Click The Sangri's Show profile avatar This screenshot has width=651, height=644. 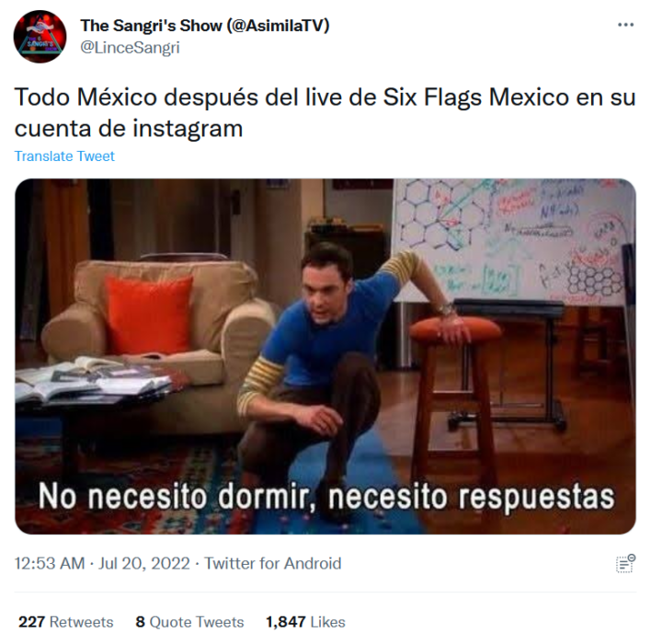[x=40, y=37]
